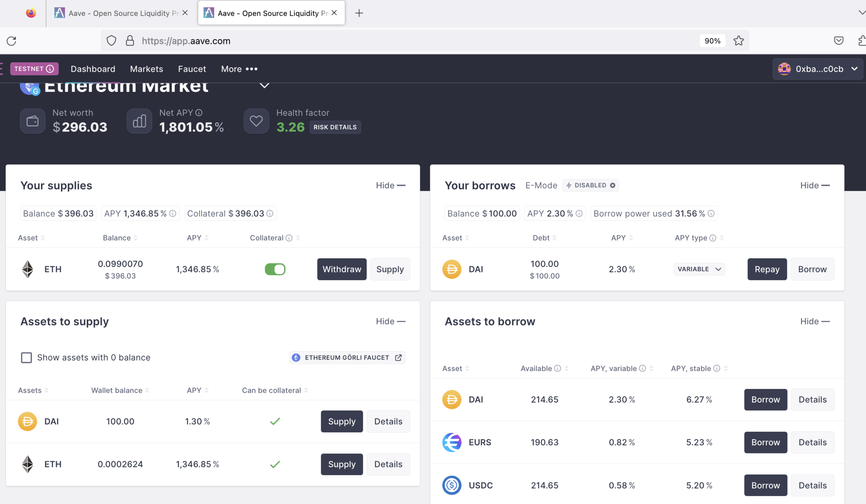
Task: Bookmark page with the star icon
Action: 738,41
